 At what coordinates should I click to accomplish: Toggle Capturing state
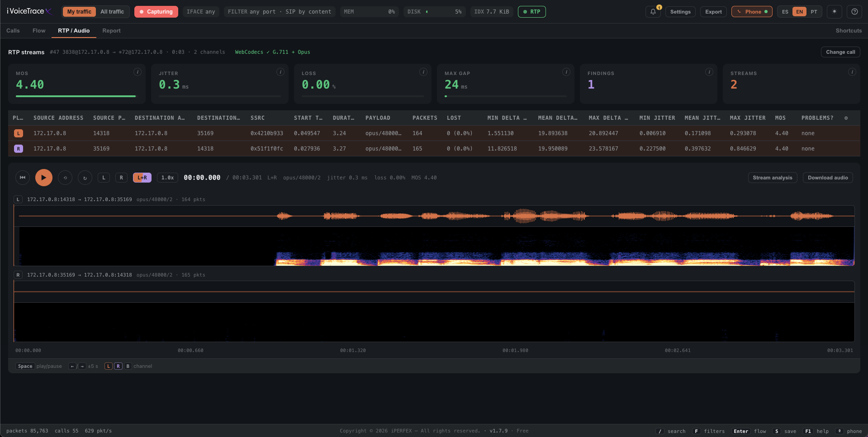156,12
